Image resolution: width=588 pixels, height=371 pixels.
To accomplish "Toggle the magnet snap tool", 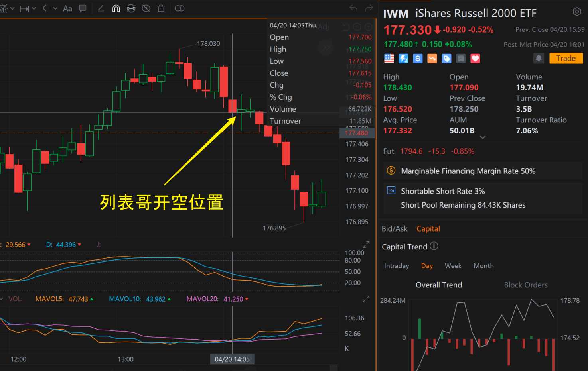I will tap(116, 8).
